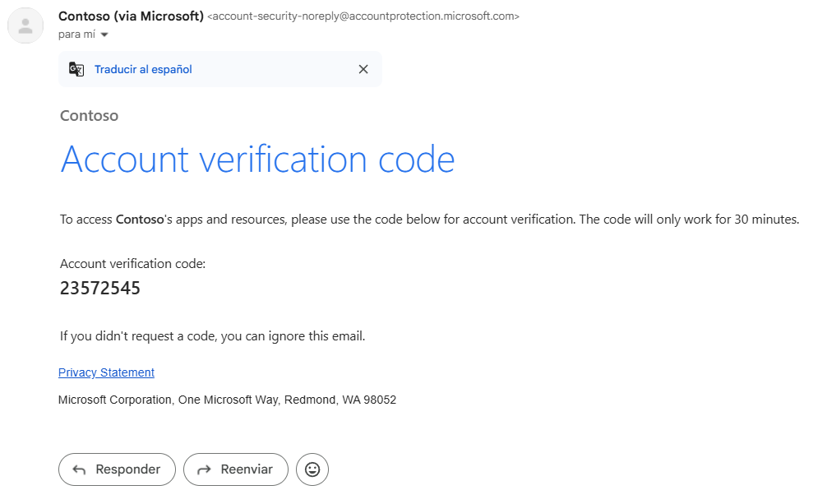Image resolution: width=813 pixels, height=504 pixels.
Task: Expand recipient details arrow next to para mí
Action: pyautogui.click(x=104, y=35)
